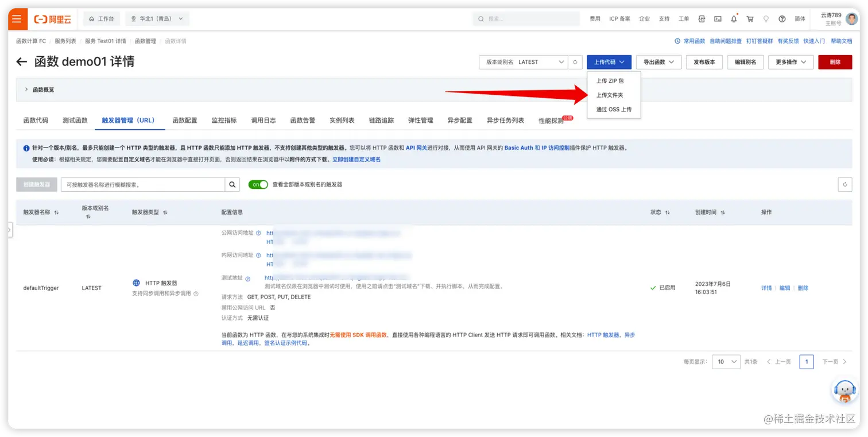Viewport: 868px width, 437px height.
Task: Open the help question-mark icon
Action: [782, 19]
